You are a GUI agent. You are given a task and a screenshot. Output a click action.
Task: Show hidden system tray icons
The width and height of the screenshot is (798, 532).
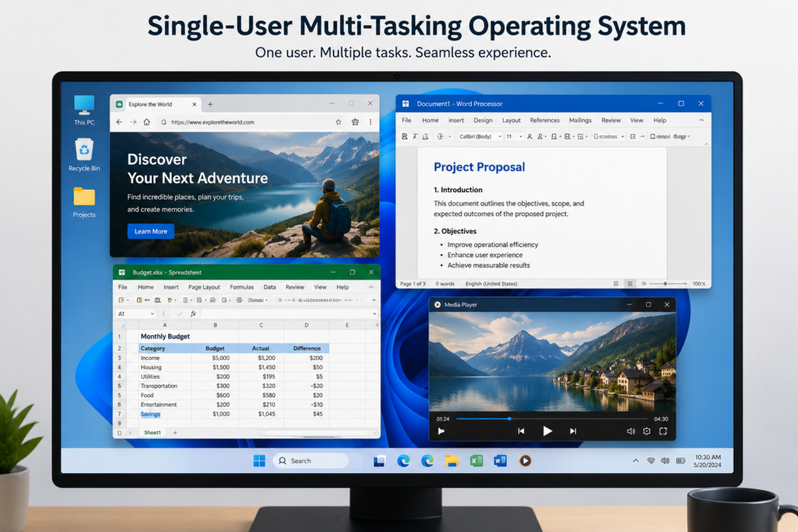tap(635, 461)
